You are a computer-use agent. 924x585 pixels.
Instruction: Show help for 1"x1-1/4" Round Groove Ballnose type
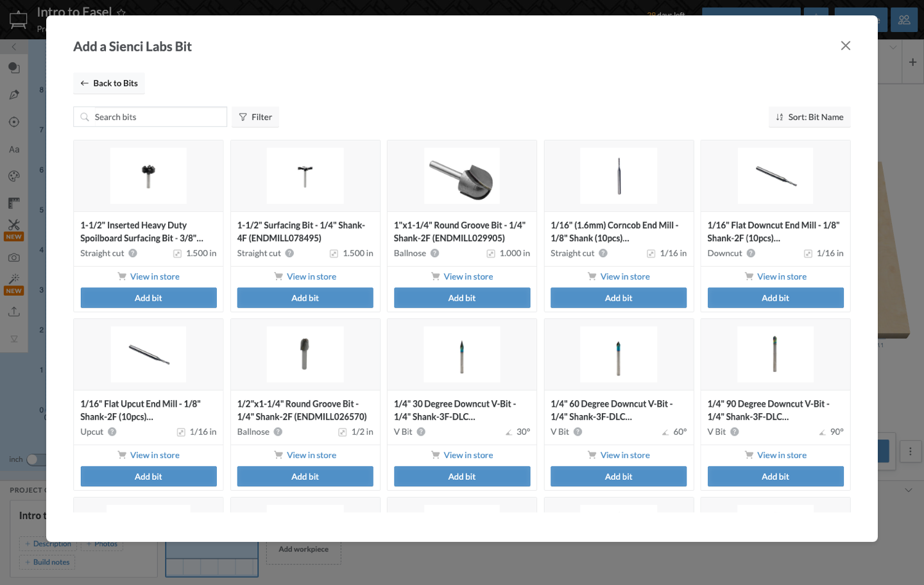click(x=435, y=253)
